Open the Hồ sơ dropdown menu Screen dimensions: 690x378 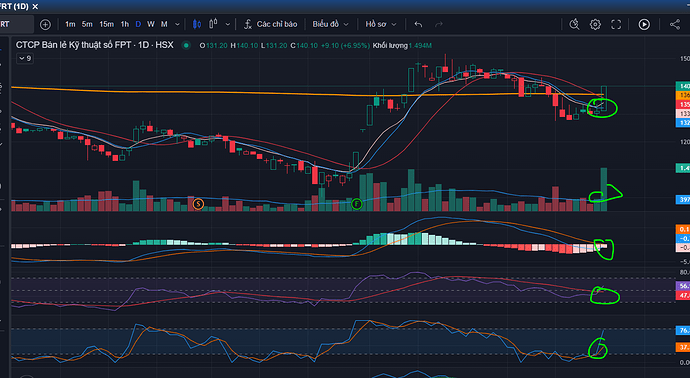[x=381, y=24]
